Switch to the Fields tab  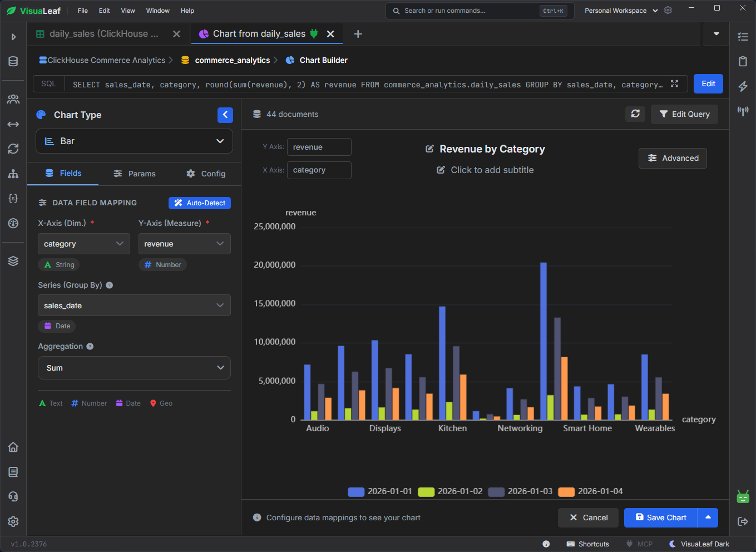pyautogui.click(x=63, y=174)
